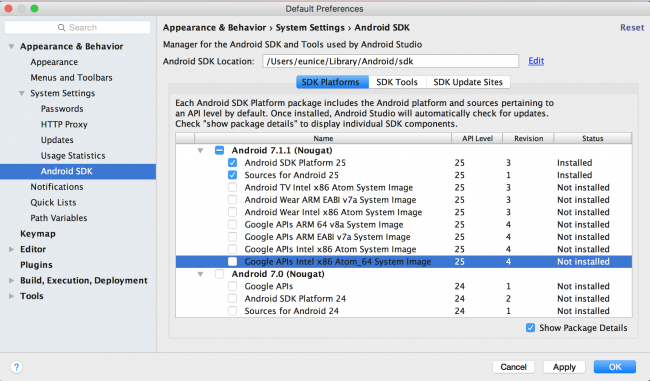Image resolution: width=650 pixels, height=381 pixels.
Task: Check Android SDK Platform 24 checkbox
Action: tap(233, 298)
